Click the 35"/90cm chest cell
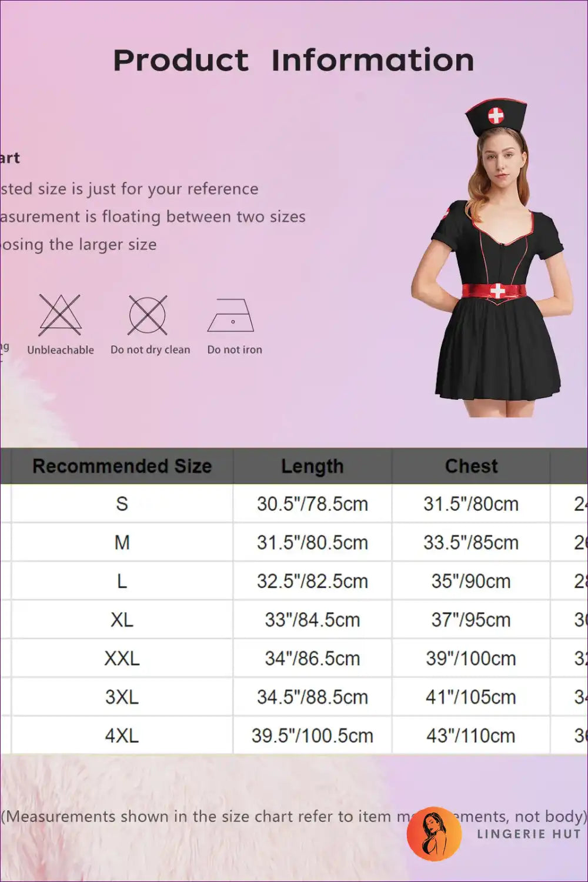This screenshot has height=882, width=588. pos(471,581)
